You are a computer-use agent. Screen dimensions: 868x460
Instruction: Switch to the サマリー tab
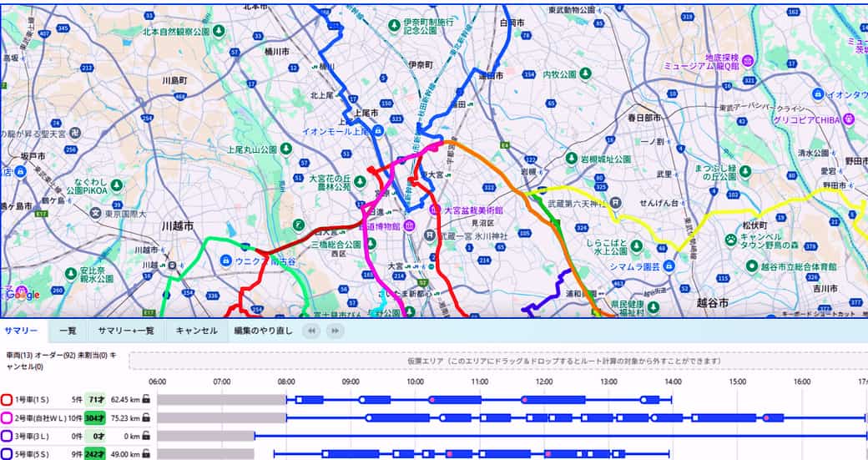[21, 331]
